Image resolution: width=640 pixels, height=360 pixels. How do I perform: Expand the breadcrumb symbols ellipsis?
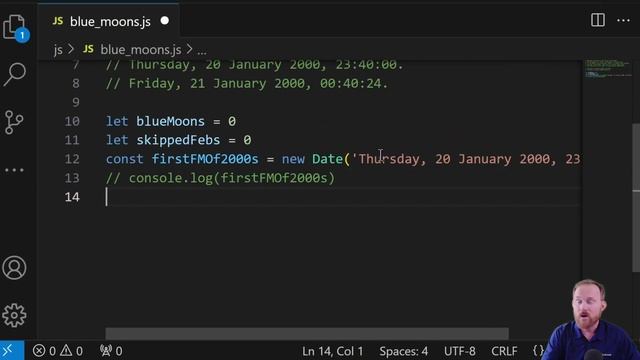click(202, 51)
